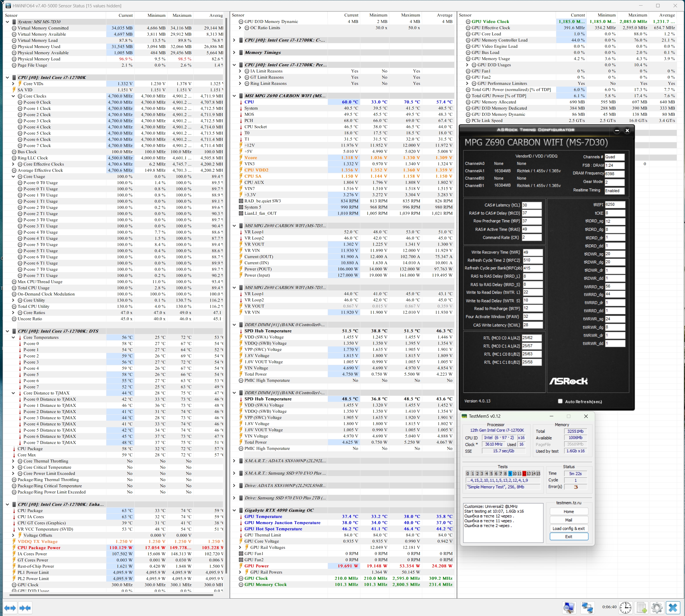Expand the Memory Timings section

pos(234,52)
